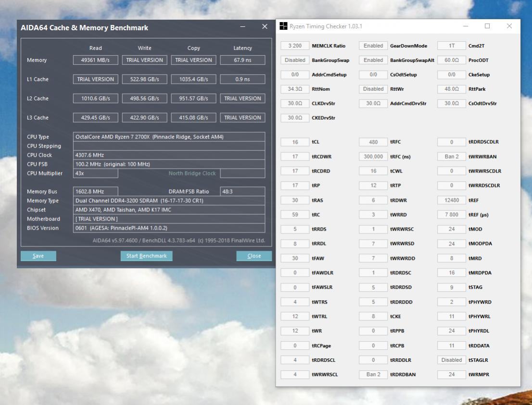Image resolution: width=532 pixels, height=405 pixels.
Task: Click the tRTP value 12
Action: (x=373, y=185)
